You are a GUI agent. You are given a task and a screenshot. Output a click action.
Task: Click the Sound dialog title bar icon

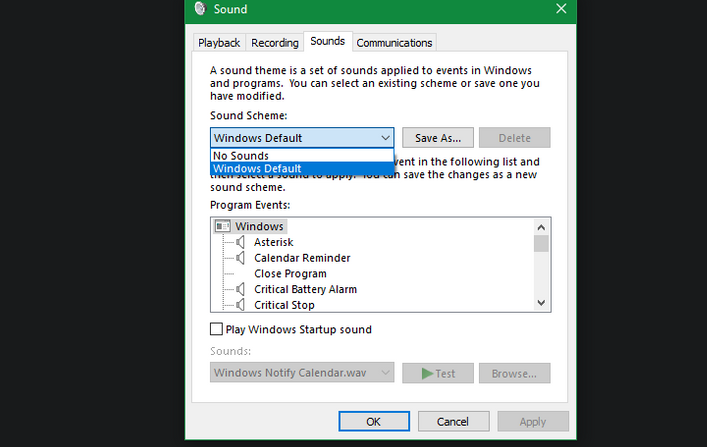tap(200, 9)
